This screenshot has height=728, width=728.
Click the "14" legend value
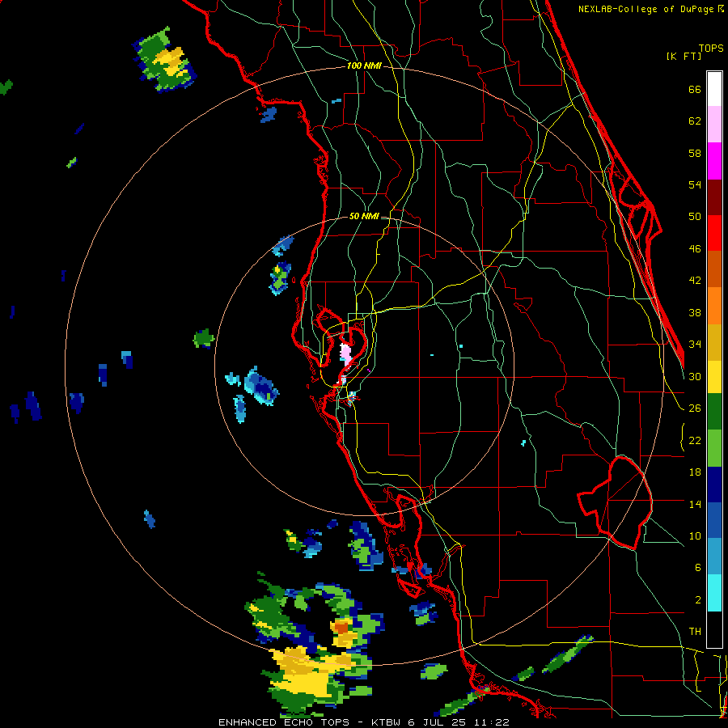[695, 504]
